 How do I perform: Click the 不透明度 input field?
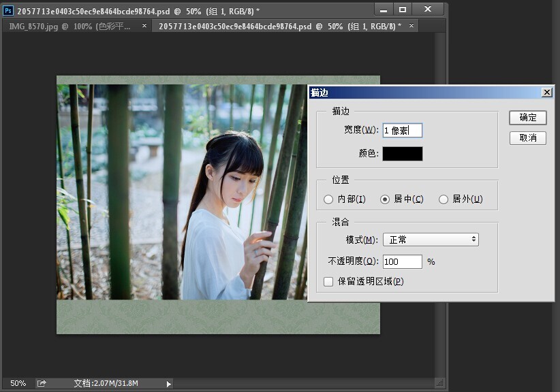(x=402, y=261)
